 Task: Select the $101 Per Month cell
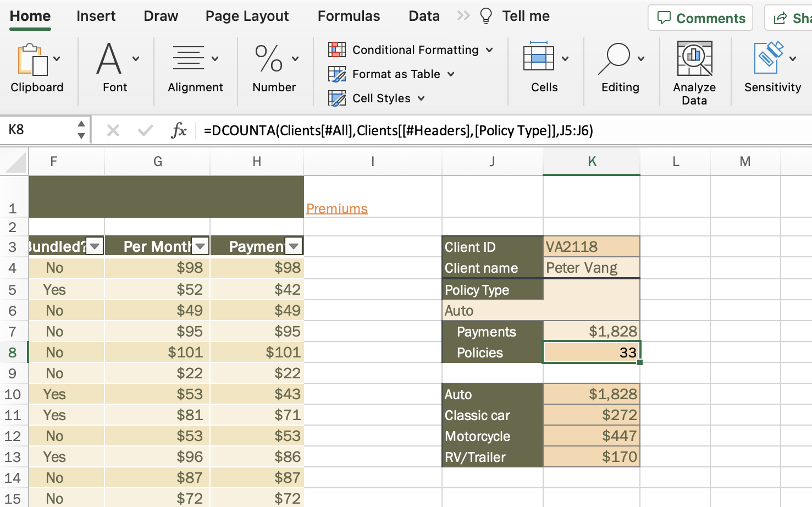click(x=157, y=352)
